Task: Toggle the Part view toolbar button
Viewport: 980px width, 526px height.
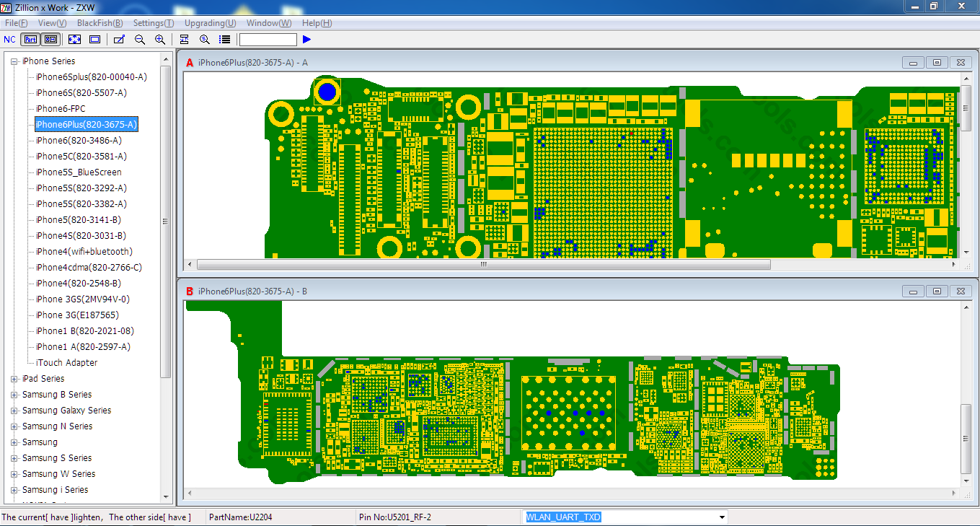Action: [x=30, y=39]
